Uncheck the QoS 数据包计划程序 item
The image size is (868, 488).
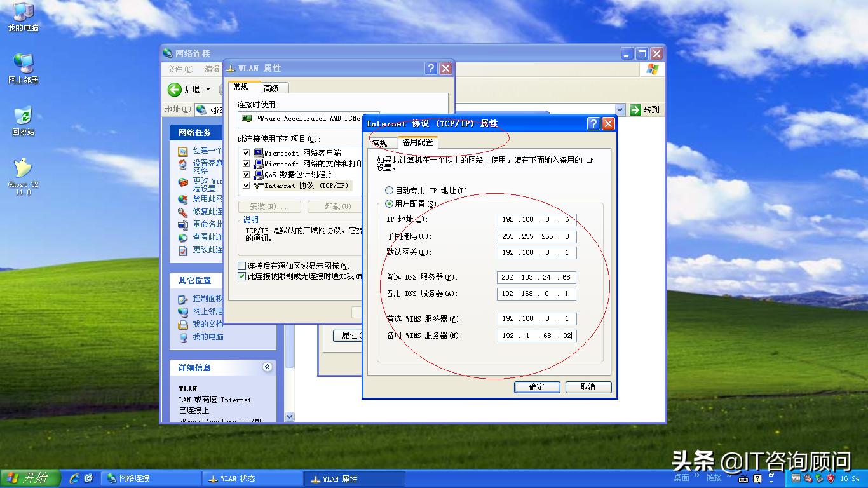(246, 175)
